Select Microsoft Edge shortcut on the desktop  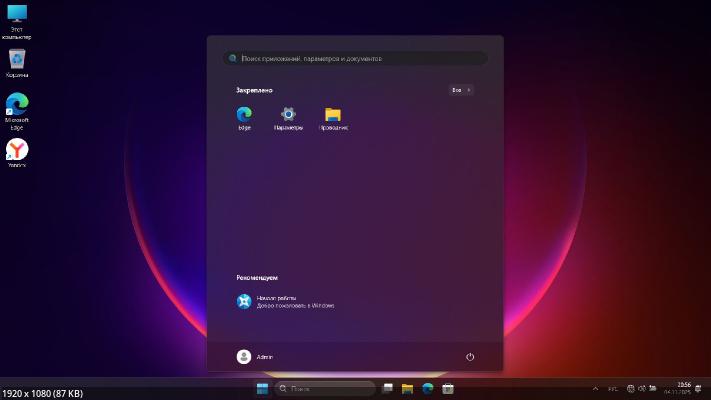(x=17, y=105)
